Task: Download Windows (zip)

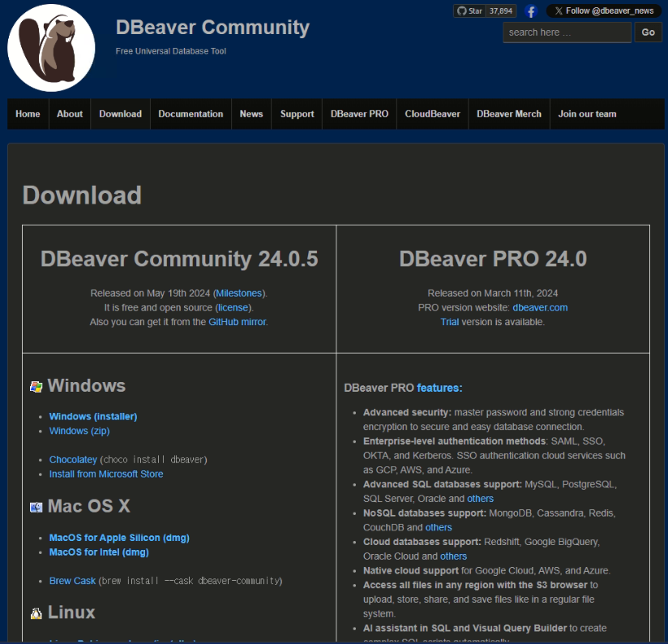Action: click(x=79, y=431)
